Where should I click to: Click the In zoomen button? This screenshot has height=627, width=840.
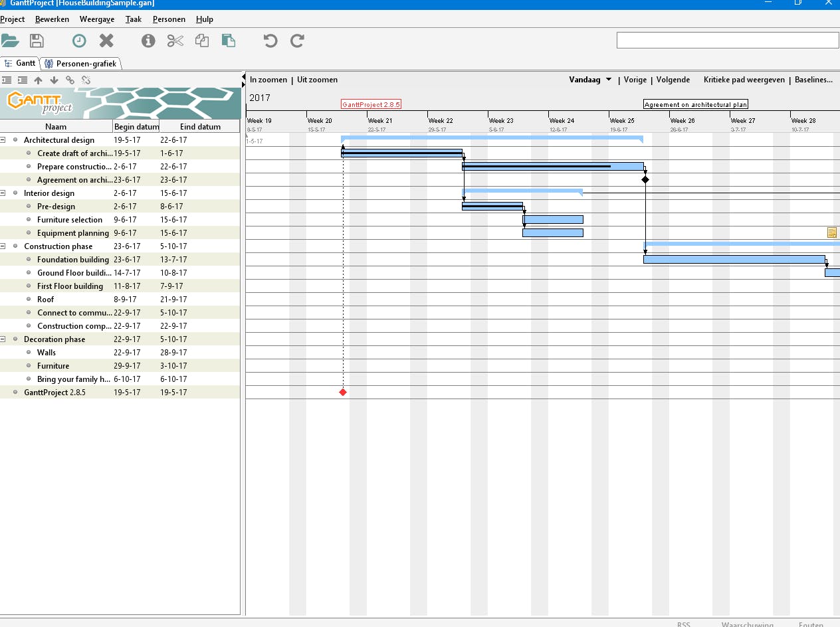click(x=268, y=80)
